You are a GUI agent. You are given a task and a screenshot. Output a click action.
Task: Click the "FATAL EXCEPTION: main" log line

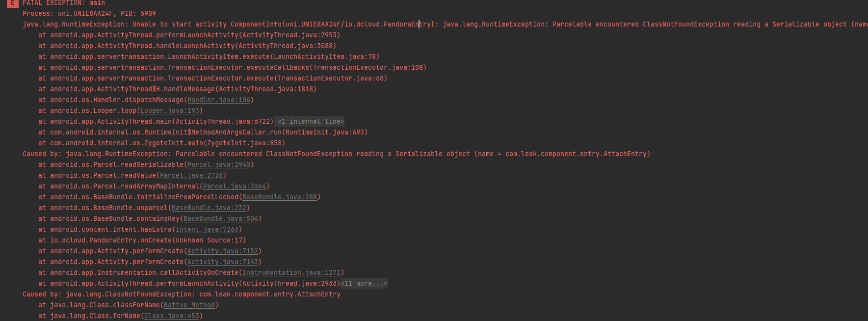click(64, 3)
